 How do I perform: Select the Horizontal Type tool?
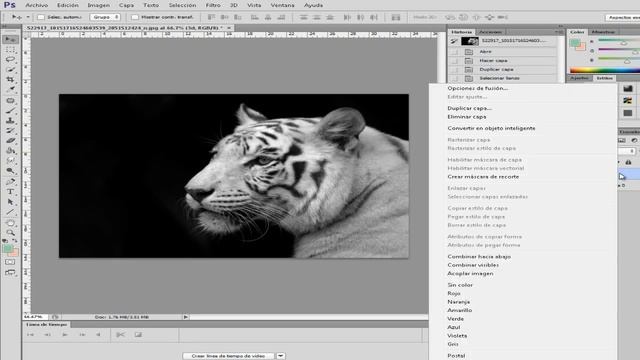[10, 192]
